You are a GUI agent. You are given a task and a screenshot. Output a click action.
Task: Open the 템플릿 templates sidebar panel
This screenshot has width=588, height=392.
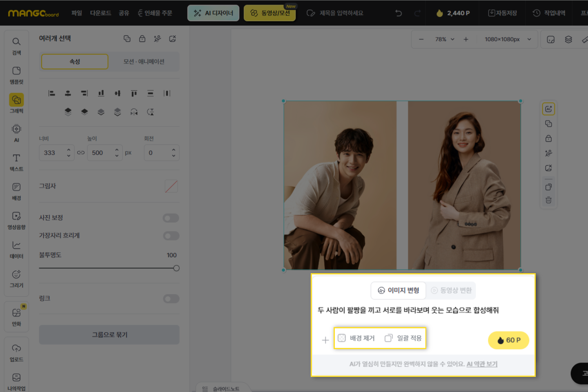[x=16, y=75]
